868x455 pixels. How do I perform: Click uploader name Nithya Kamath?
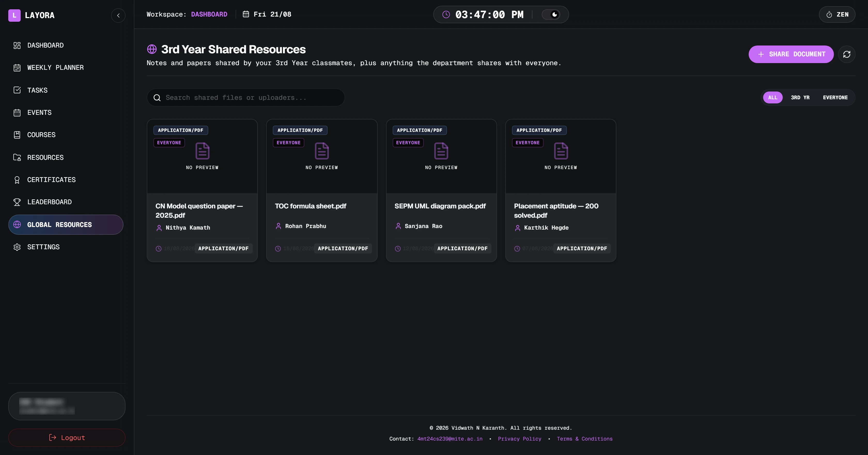click(188, 228)
